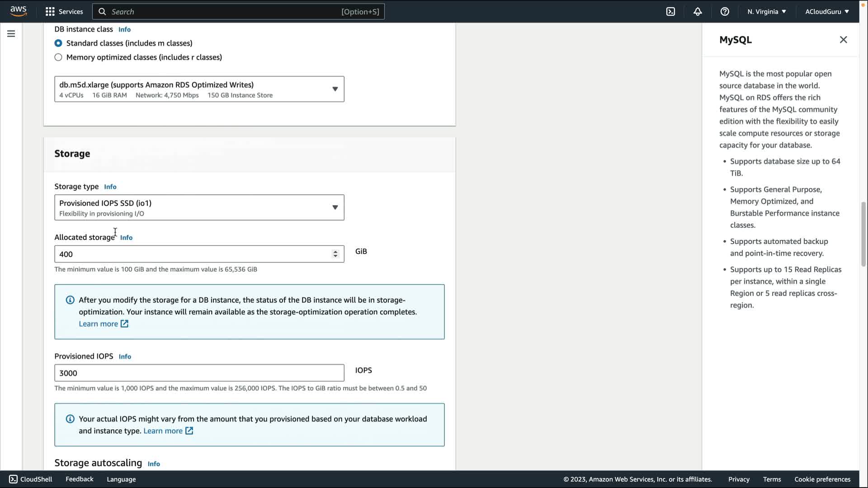Select Memory optimized classes radio button

[x=58, y=57]
